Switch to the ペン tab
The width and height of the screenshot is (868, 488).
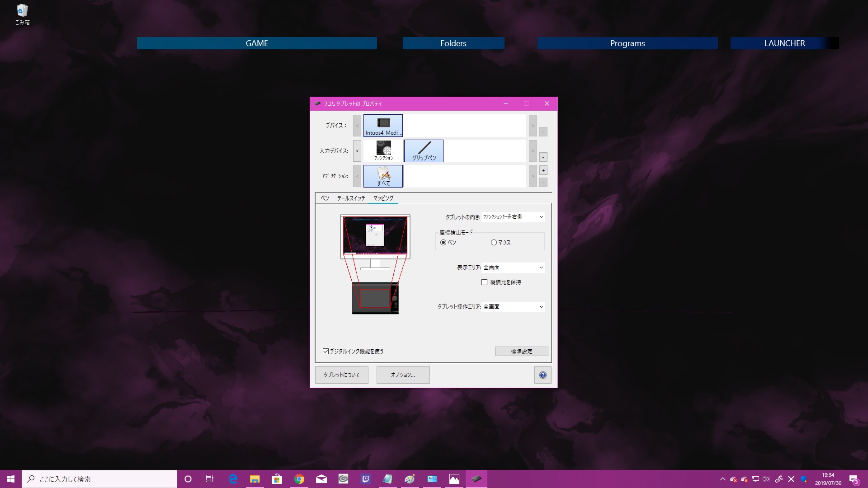[325, 198]
